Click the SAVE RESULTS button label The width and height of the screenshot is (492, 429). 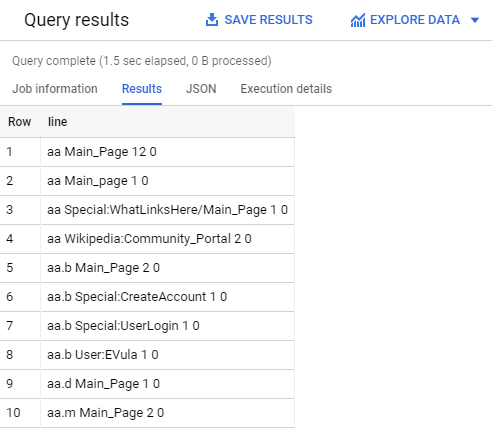click(x=268, y=20)
